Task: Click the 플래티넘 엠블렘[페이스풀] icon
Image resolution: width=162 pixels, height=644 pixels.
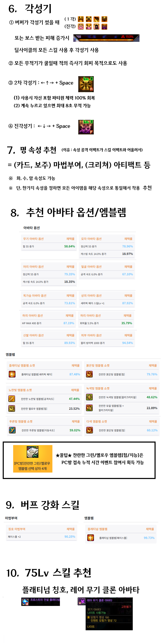Action: pos(91,537)
